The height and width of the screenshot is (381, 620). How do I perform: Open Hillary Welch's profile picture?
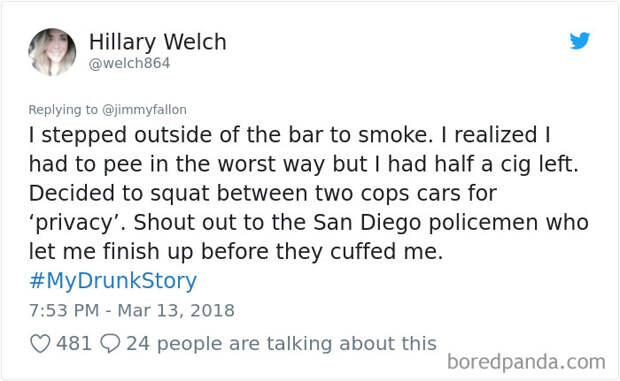tap(52, 52)
